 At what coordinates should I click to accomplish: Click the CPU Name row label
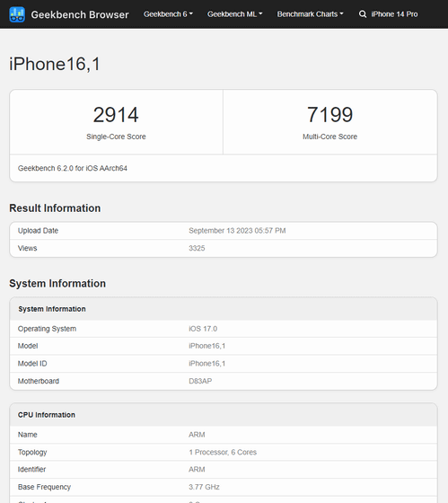click(28, 435)
